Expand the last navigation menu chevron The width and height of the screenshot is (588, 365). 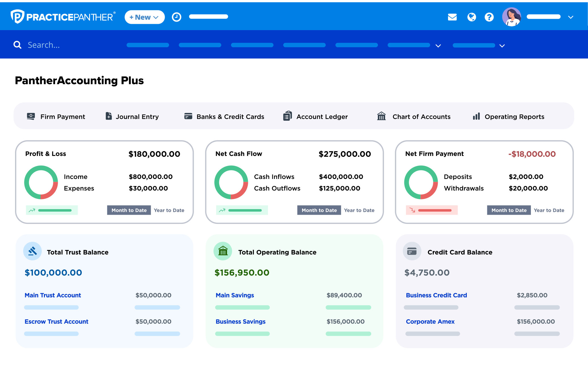point(502,46)
